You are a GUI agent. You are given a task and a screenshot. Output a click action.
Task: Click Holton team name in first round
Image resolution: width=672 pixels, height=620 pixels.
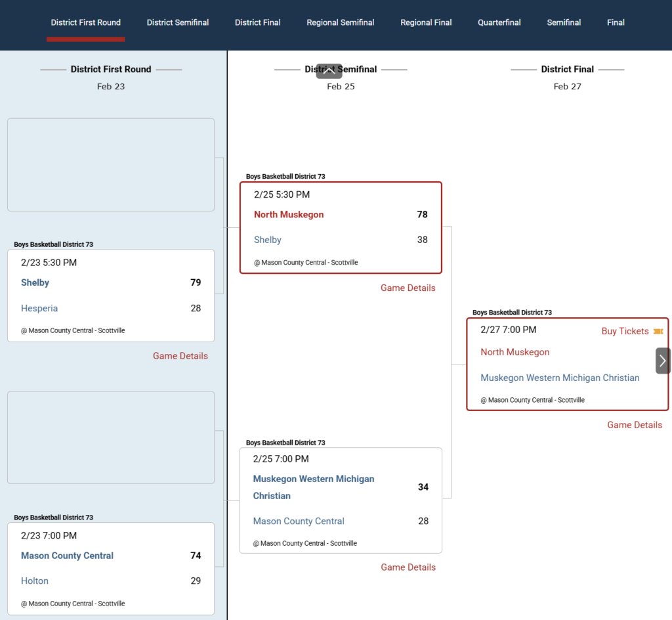[x=35, y=581]
